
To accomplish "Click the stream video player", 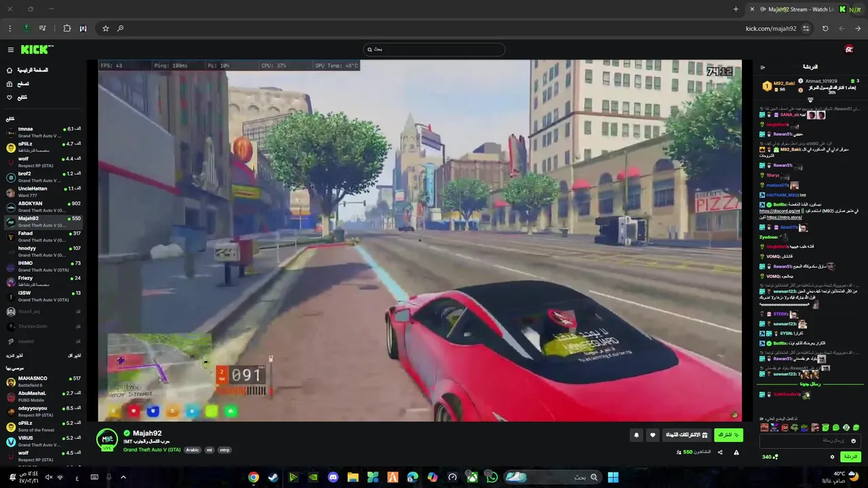I will click(420, 241).
